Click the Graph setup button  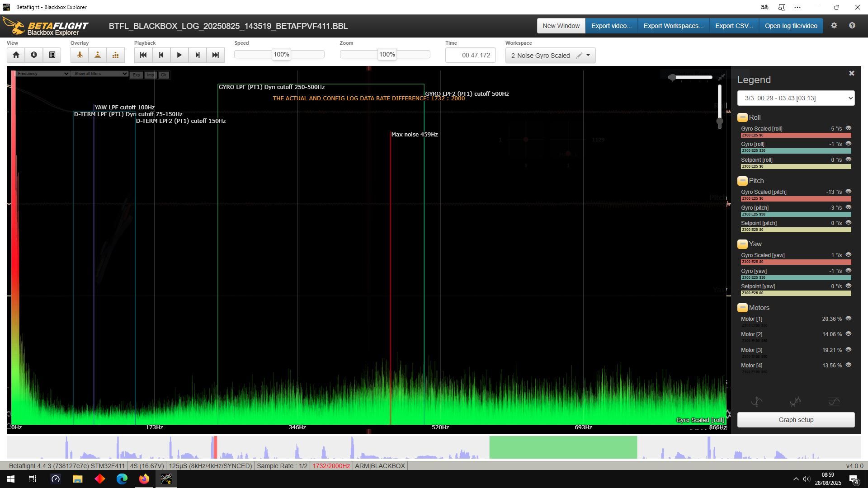click(x=796, y=420)
